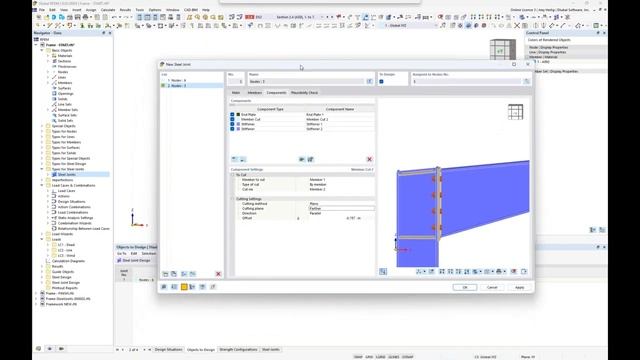
Task: Expand Special Objects folder in Navigator
Action: tap(42, 126)
